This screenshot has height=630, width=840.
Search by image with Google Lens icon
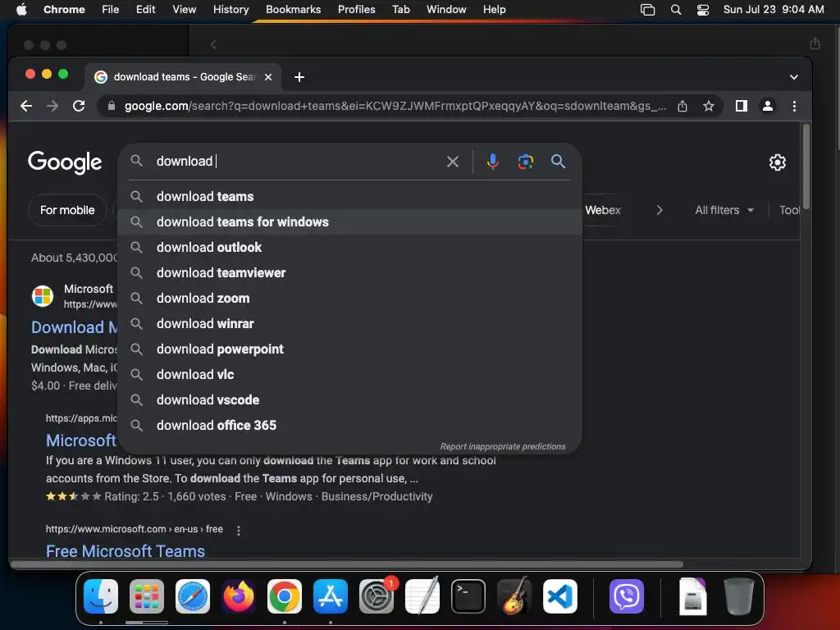[x=526, y=162]
